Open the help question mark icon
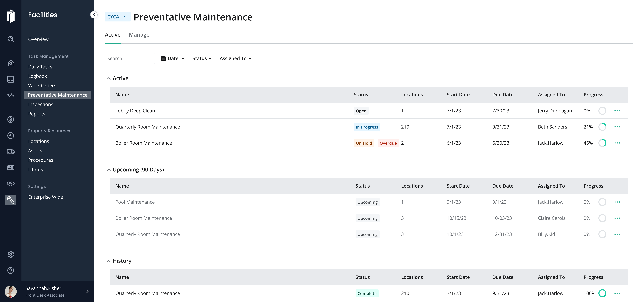Viewport: 644px width, 302px height. (x=11, y=270)
